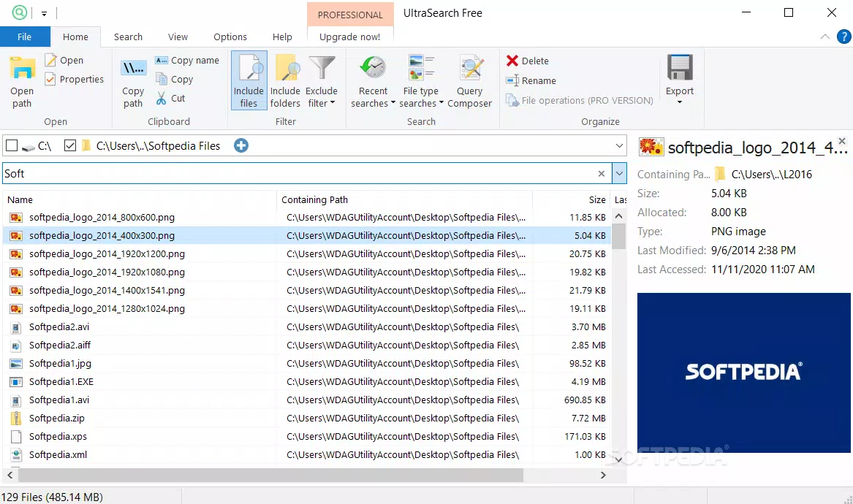
Task: Click the Copy path button
Action: [133, 82]
